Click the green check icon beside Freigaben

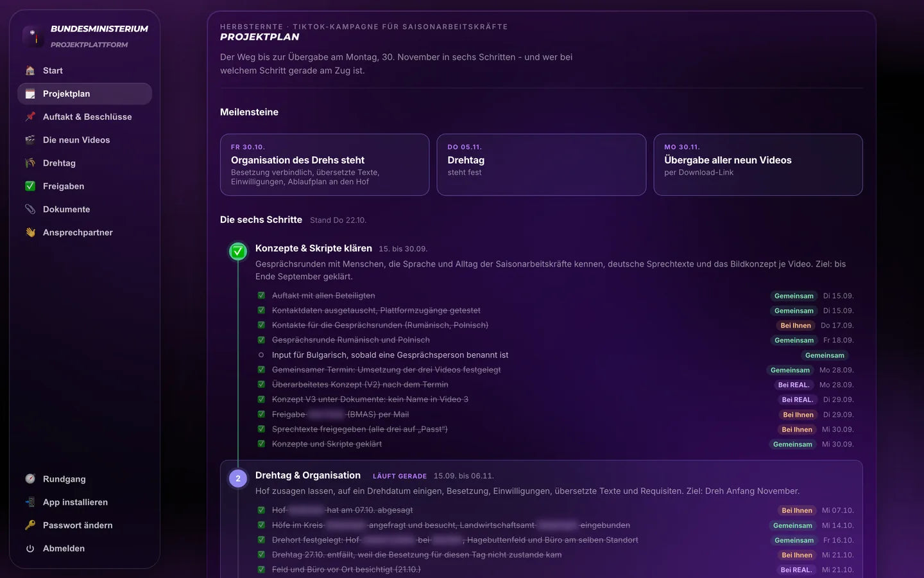click(30, 186)
